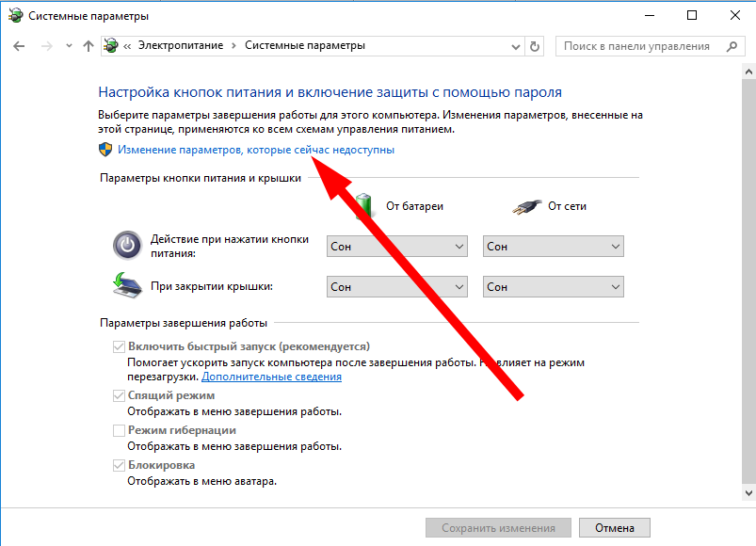The image size is (756, 546).
Task: Toggle Спящий режим checkbox
Action: click(119, 395)
